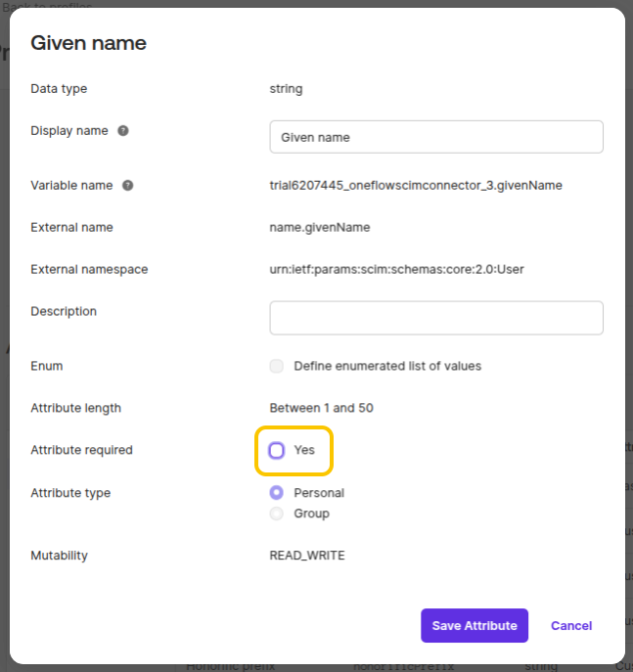633x672 pixels.
Task: Select the Group attribute type radio
Action: pyautogui.click(x=277, y=514)
